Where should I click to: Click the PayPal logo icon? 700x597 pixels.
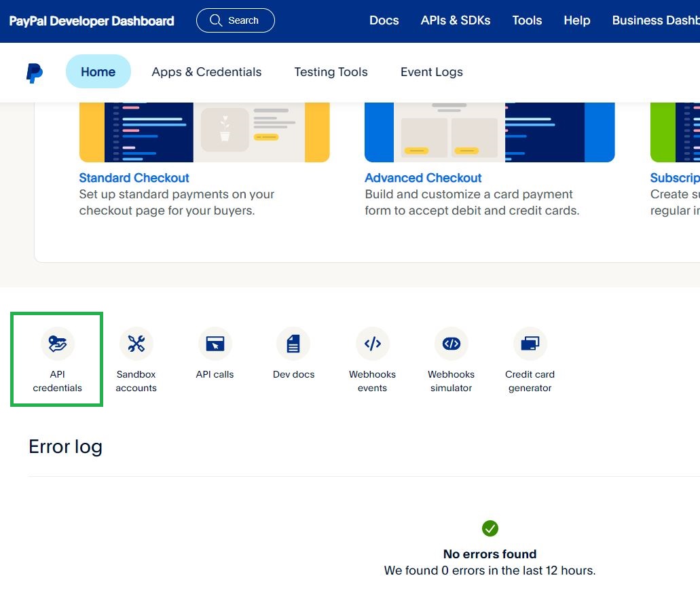point(35,73)
